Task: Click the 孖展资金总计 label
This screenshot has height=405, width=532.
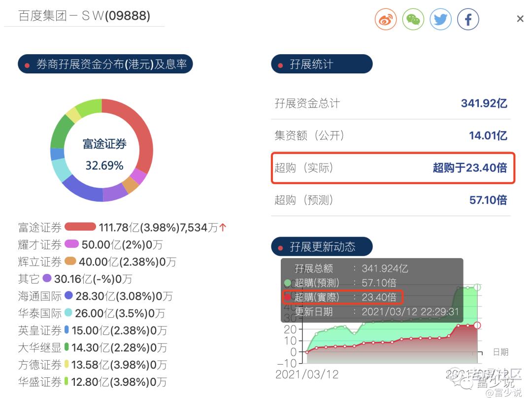Action: pyautogui.click(x=307, y=103)
